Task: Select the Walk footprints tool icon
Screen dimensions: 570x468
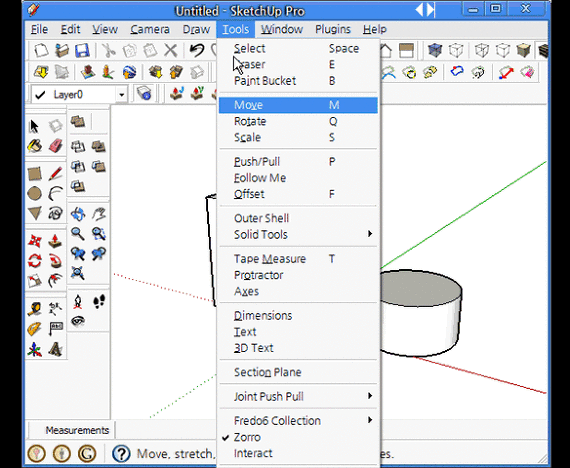Action: [99, 301]
